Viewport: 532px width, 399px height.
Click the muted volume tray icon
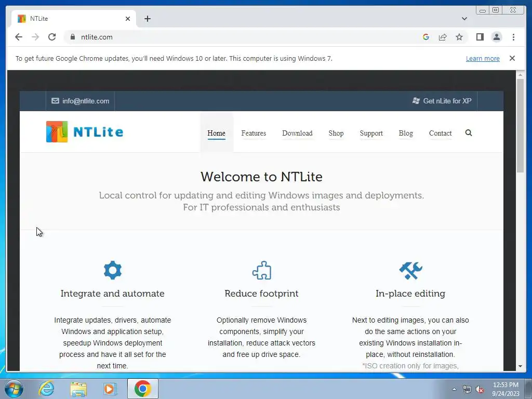(x=480, y=390)
